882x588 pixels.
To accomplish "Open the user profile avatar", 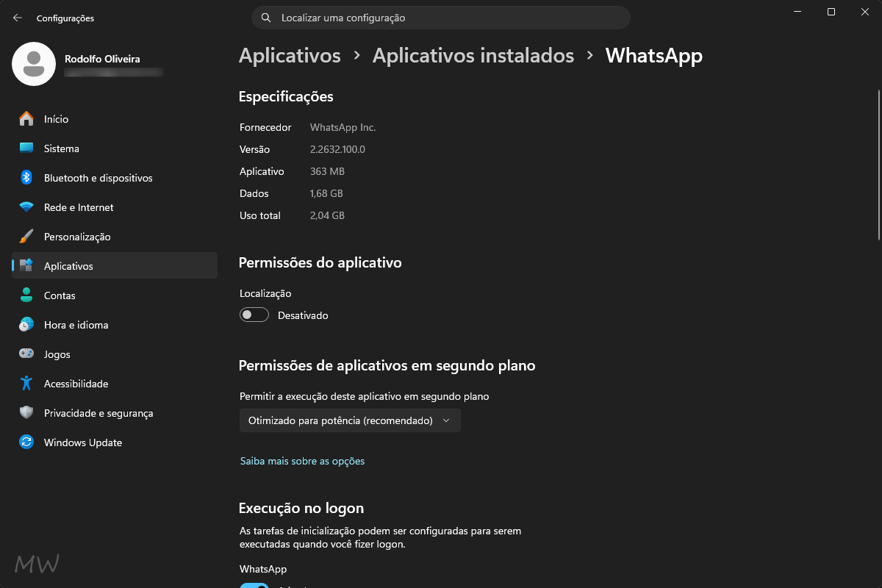I will 34,64.
